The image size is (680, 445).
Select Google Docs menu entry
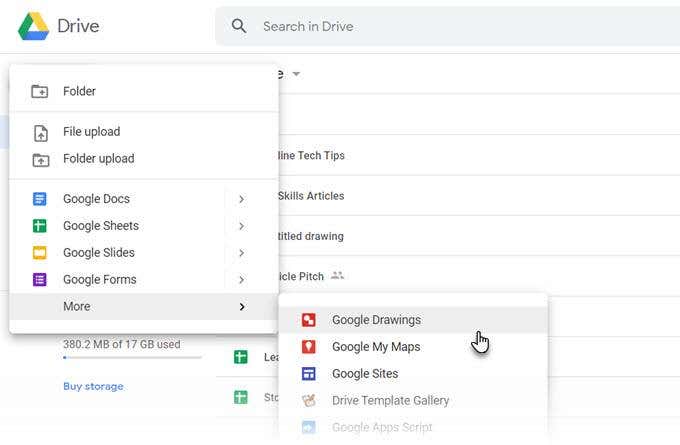point(144,199)
